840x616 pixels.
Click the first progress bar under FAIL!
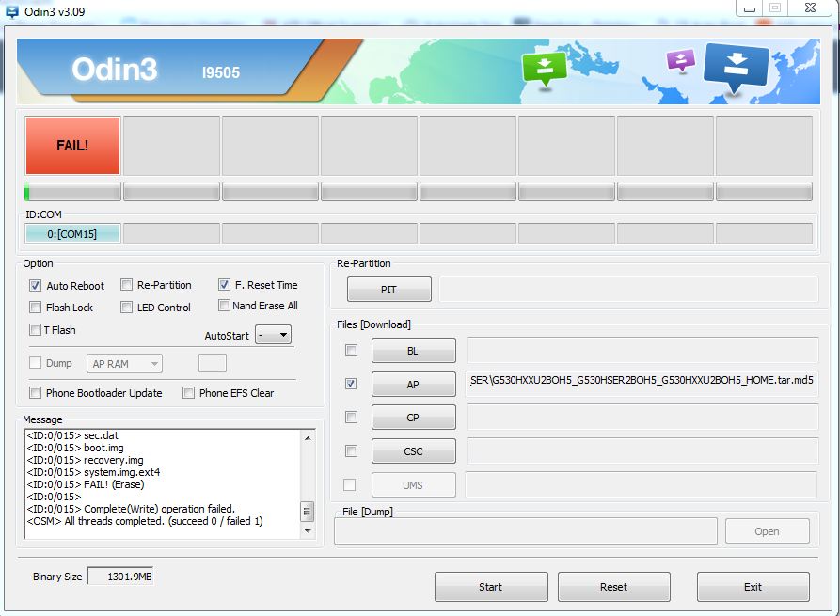[72, 192]
